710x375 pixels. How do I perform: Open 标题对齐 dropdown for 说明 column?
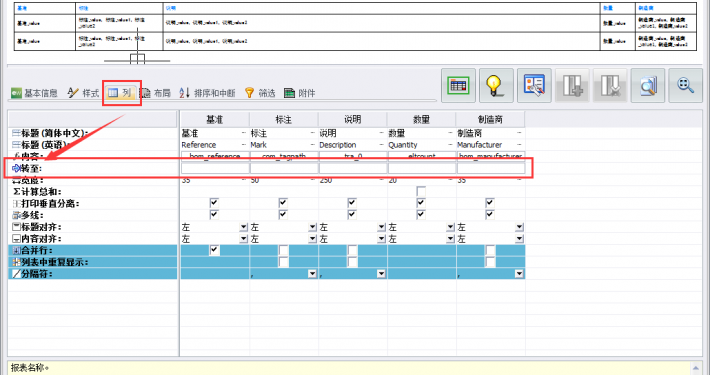381,227
